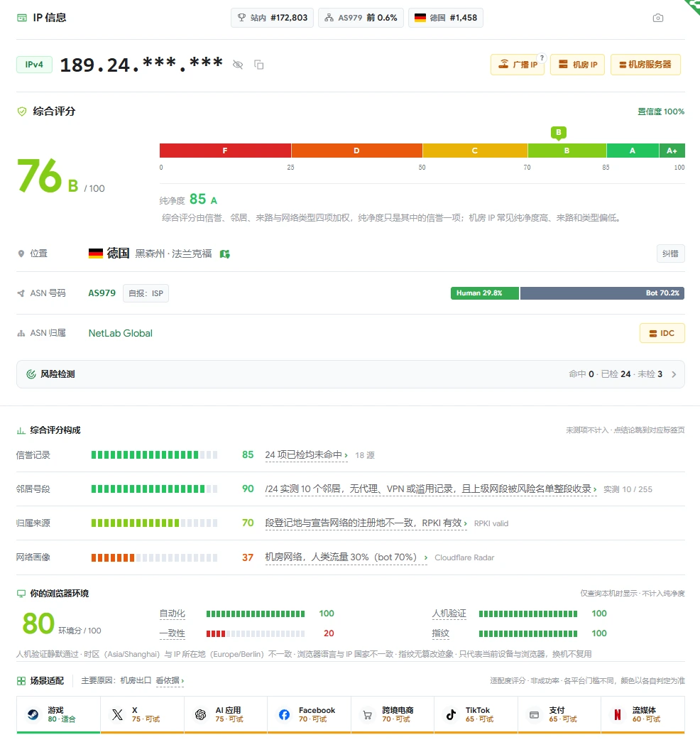
Task: Expand the 风险检测 row
Action: 351,374
